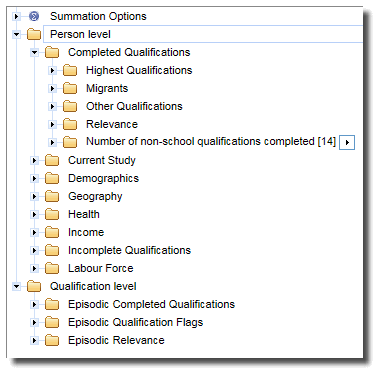The image size is (375, 368).
Task: Select Number of non-school qualifications completed [14]
Action: click(x=211, y=141)
